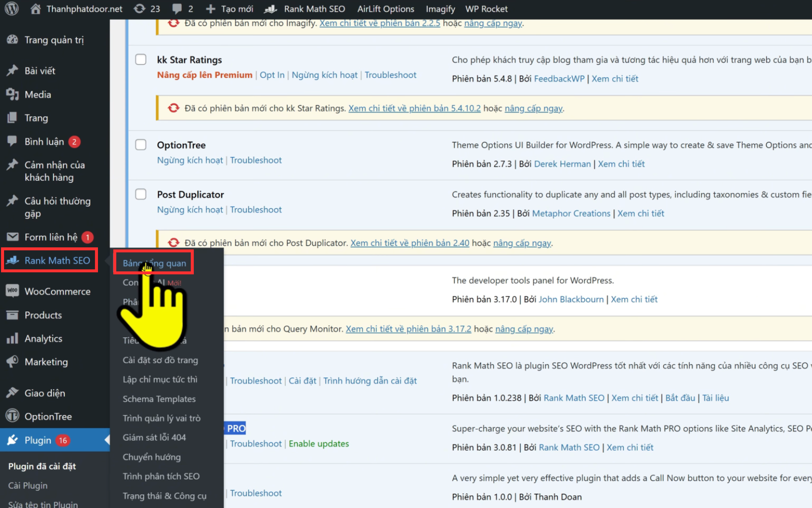Click Troubleshoot link under Post Duplicator
The width and height of the screenshot is (812, 508).
(256, 209)
